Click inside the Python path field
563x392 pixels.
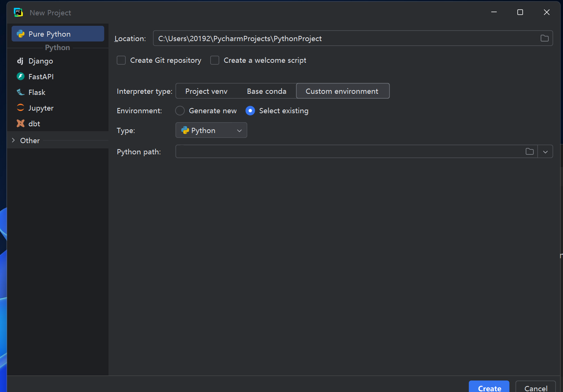[x=337, y=151]
